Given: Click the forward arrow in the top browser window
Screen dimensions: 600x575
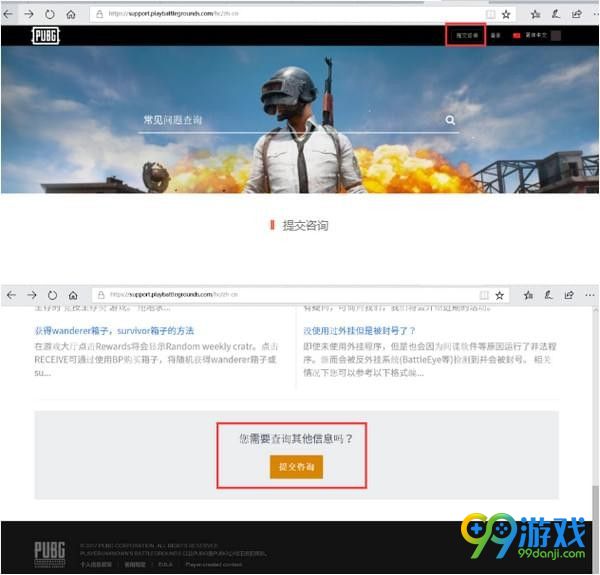Looking at the screenshot, I should (x=29, y=15).
